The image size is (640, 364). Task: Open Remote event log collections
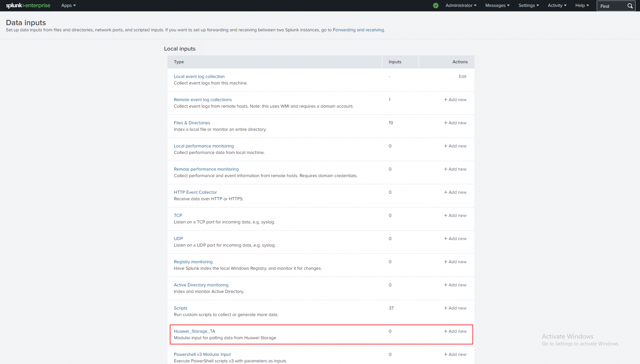click(x=203, y=100)
